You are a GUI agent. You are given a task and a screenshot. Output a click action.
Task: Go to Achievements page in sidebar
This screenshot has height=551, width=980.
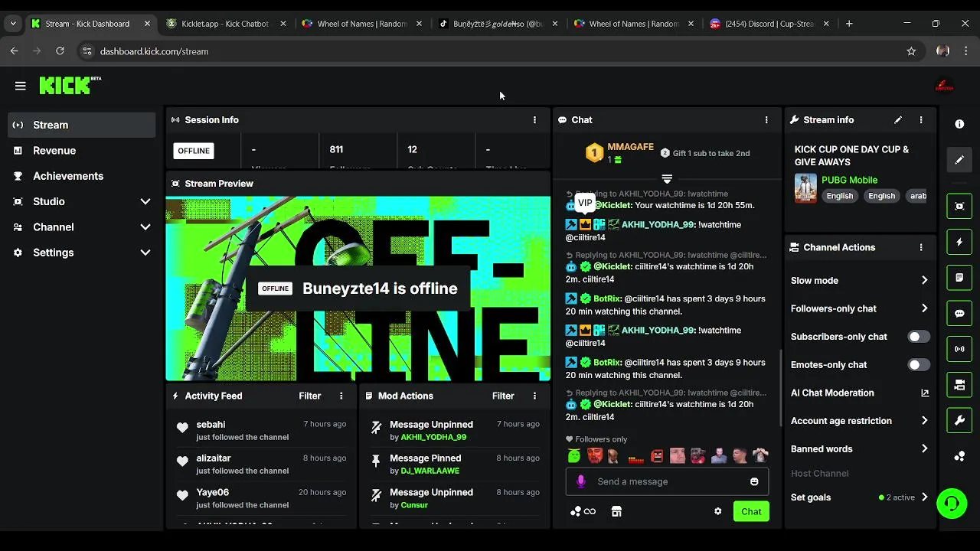point(82,176)
